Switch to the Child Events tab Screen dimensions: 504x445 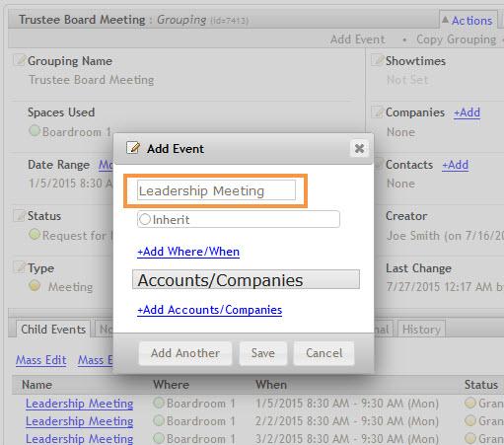[x=53, y=330]
